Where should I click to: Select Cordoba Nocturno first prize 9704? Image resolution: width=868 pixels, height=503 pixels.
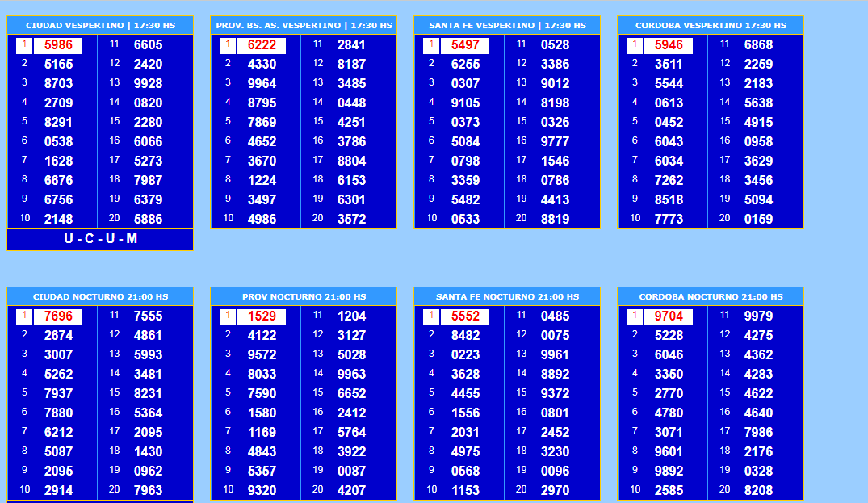point(669,316)
